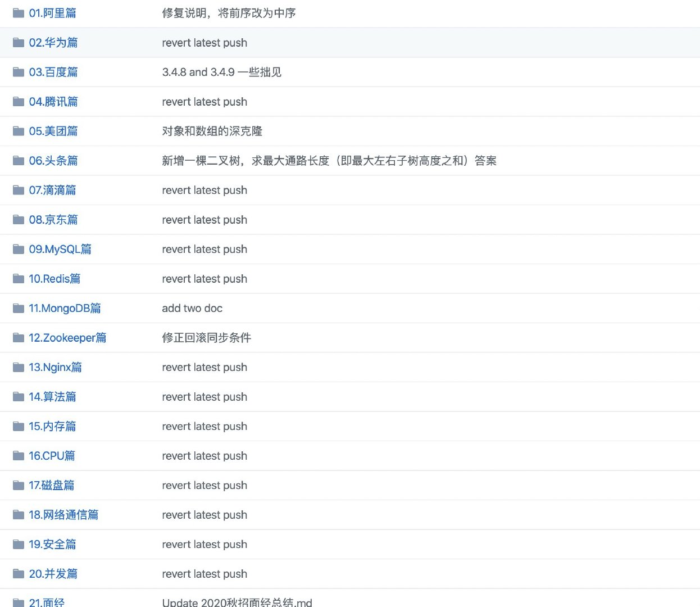The height and width of the screenshot is (607, 700).
Task: Click revert latest push in 13.Nginx篇 row
Action: click(204, 367)
